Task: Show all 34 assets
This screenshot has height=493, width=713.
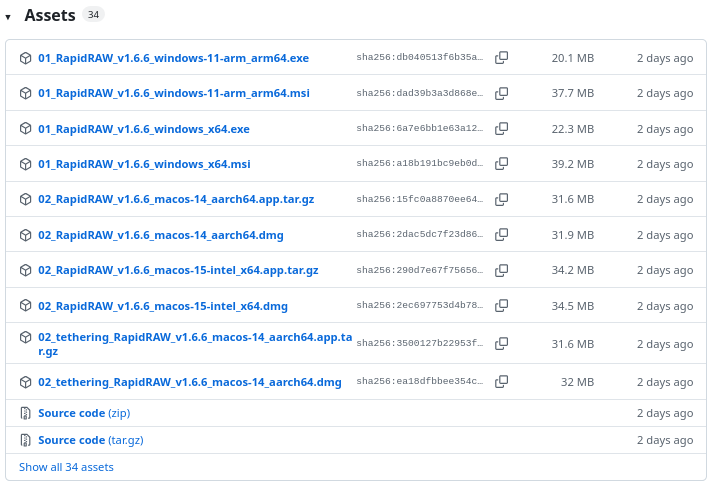Action: click(66, 467)
